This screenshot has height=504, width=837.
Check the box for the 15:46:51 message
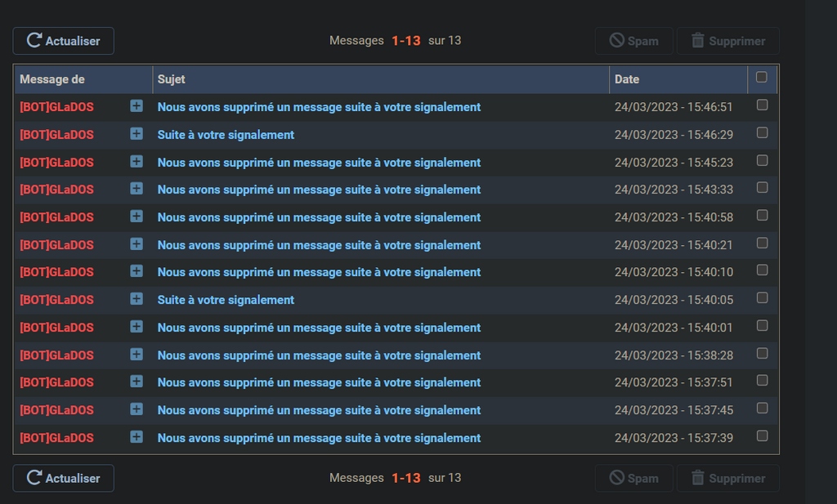point(763,105)
